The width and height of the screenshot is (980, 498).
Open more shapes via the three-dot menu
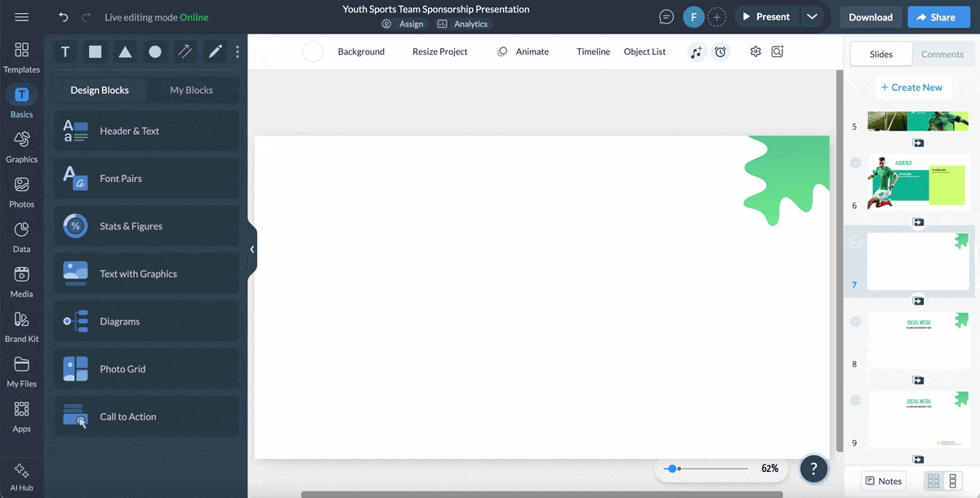237,51
